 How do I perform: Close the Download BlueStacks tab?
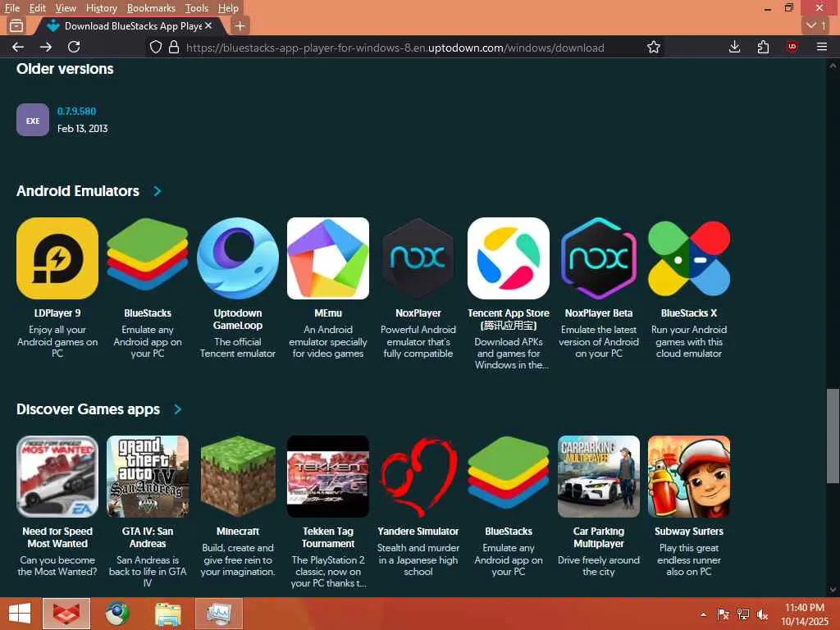click(208, 25)
